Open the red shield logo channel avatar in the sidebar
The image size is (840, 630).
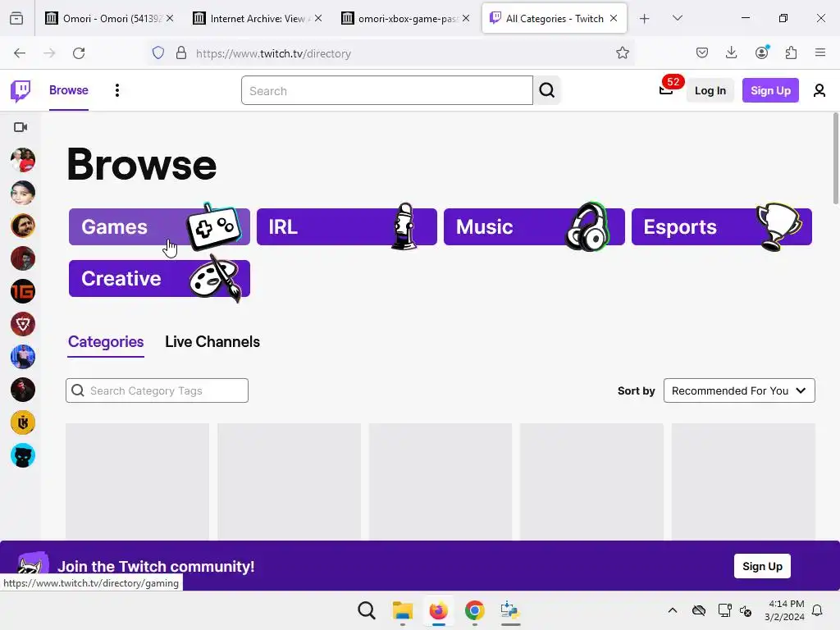pyautogui.click(x=23, y=324)
